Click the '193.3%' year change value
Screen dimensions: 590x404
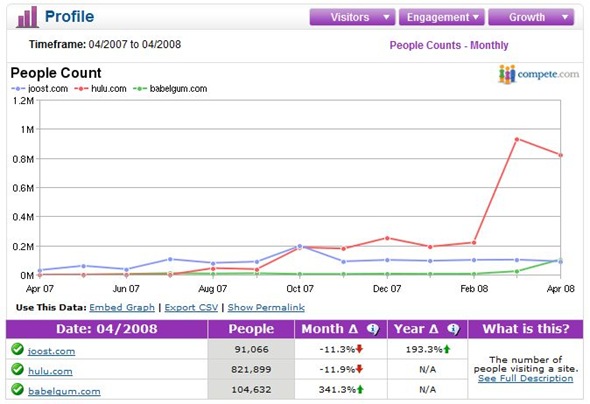pyautogui.click(x=424, y=349)
